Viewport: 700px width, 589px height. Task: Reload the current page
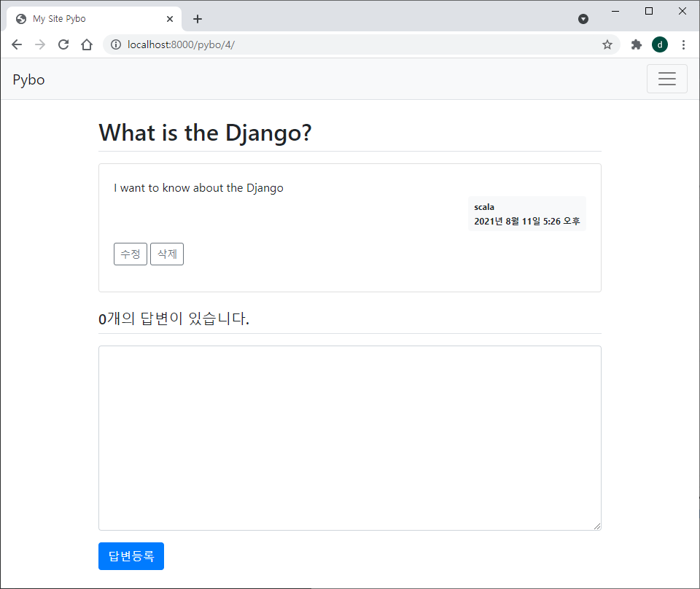pyautogui.click(x=63, y=44)
